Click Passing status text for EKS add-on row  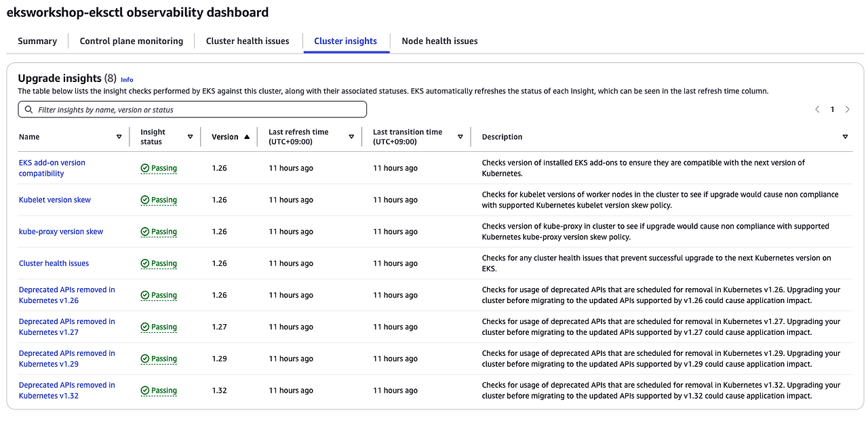[164, 168]
